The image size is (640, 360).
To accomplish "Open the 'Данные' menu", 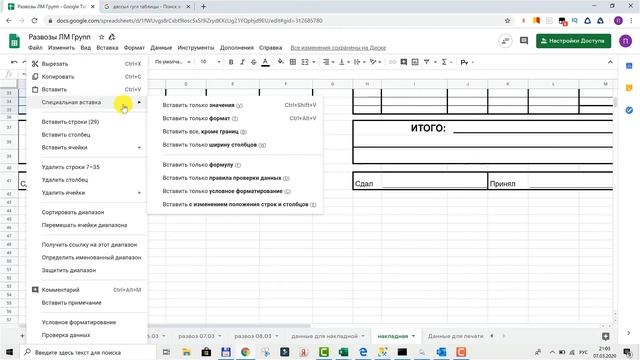I will coord(161,48).
